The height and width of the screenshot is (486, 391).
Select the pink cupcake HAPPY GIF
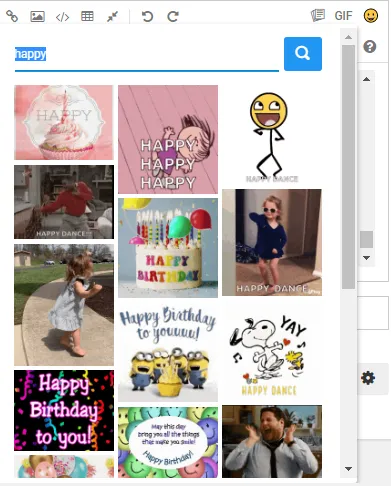pos(64,122)
